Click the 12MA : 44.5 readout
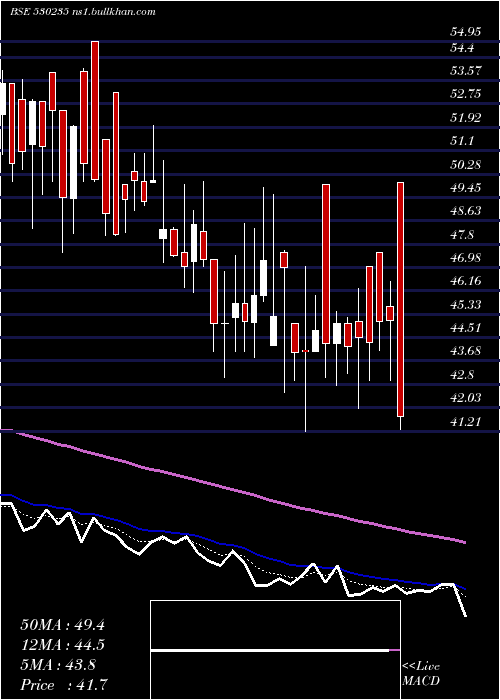This screenshot has width=500, height=700. coord(63,645)
